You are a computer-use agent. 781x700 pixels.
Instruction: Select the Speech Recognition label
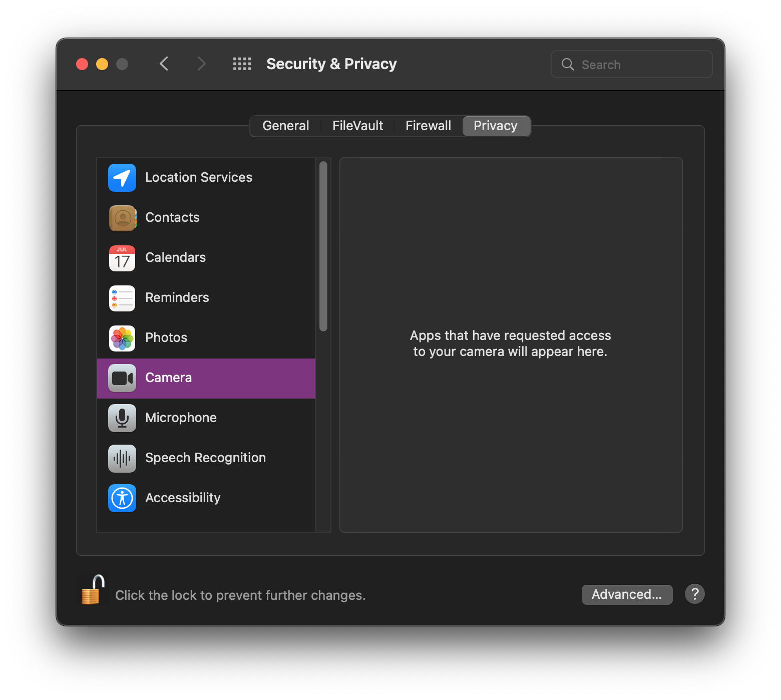click(x=205, y=458)
